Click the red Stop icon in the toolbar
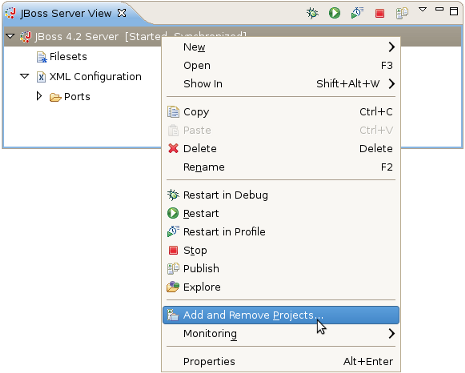Viewport: 465px width, 373px height. [379, 13]
